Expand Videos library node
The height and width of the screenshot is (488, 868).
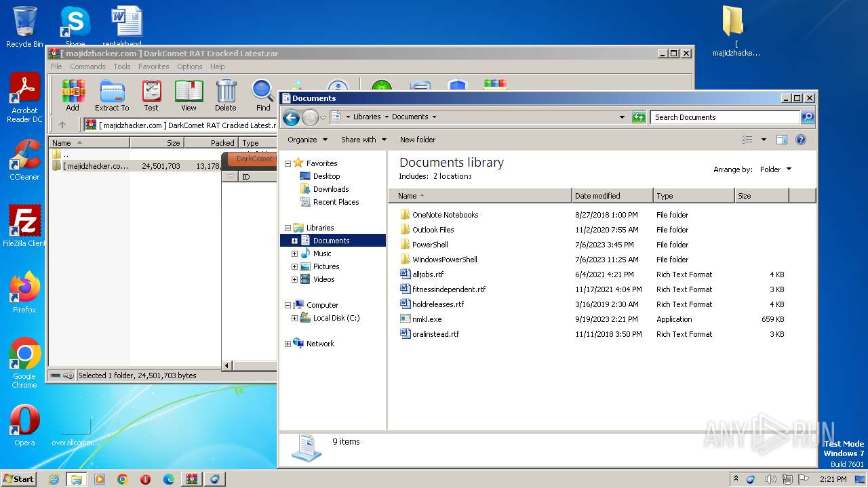[x=294, y=279]
